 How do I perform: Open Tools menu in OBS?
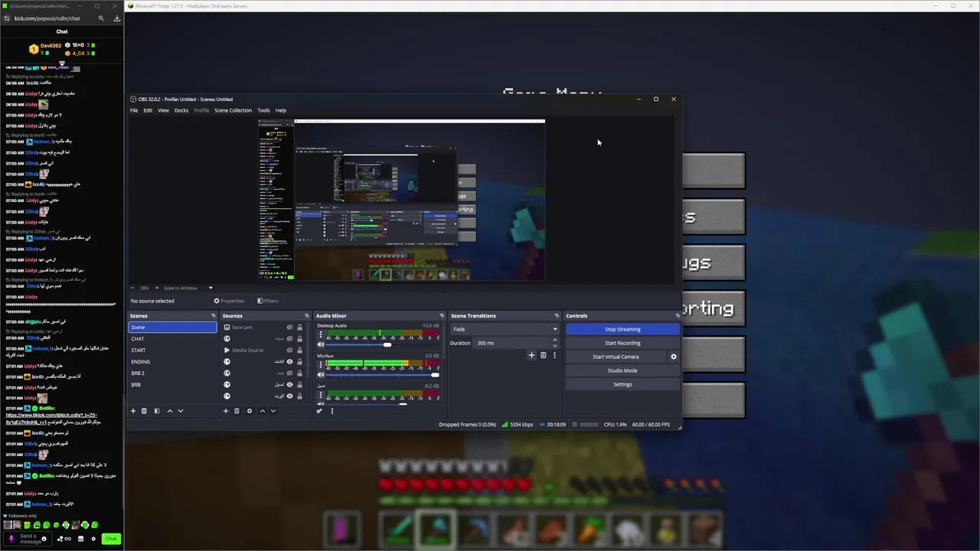coord(263,110)
